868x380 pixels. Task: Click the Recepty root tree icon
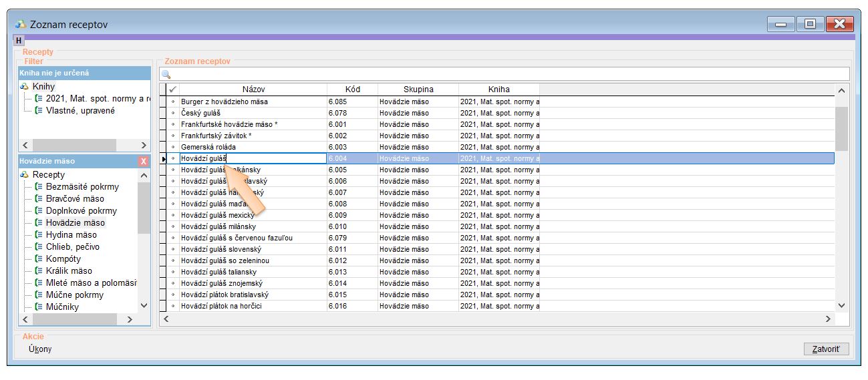25,175
